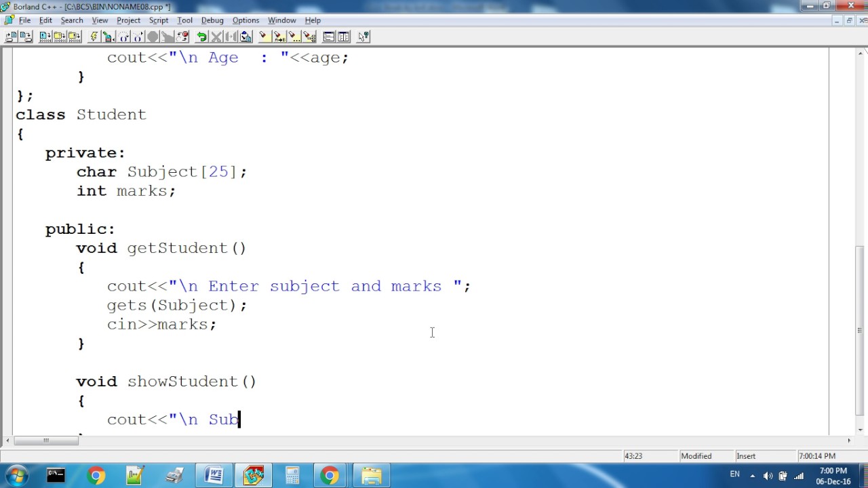Click the Step Over debug icon
868x488 pixels.
click(x=122, y=37)
